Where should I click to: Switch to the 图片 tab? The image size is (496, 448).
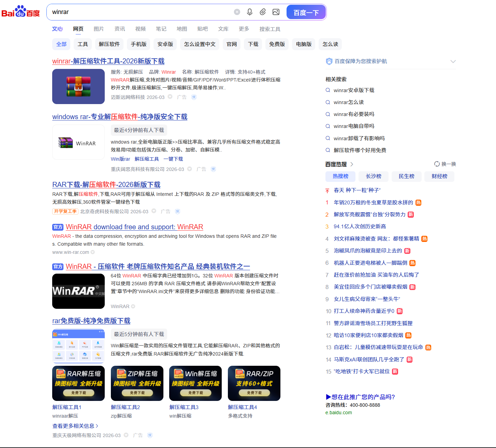point(99,29)
